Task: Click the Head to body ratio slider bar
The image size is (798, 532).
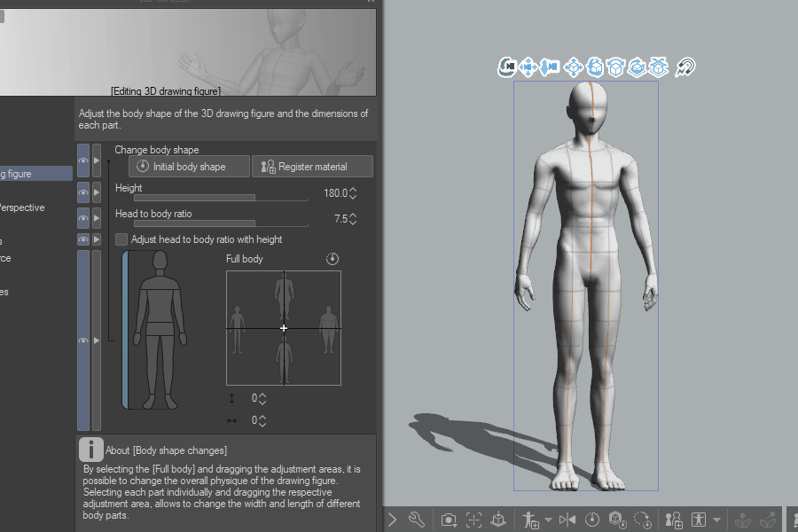Action: tap(221, 223)
